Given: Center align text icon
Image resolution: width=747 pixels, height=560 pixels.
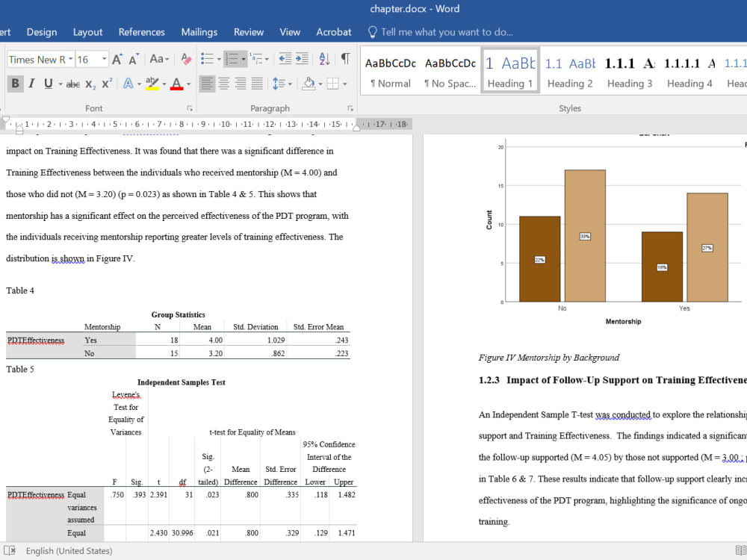Looking at the screenshot, I should tap(223, 84).
